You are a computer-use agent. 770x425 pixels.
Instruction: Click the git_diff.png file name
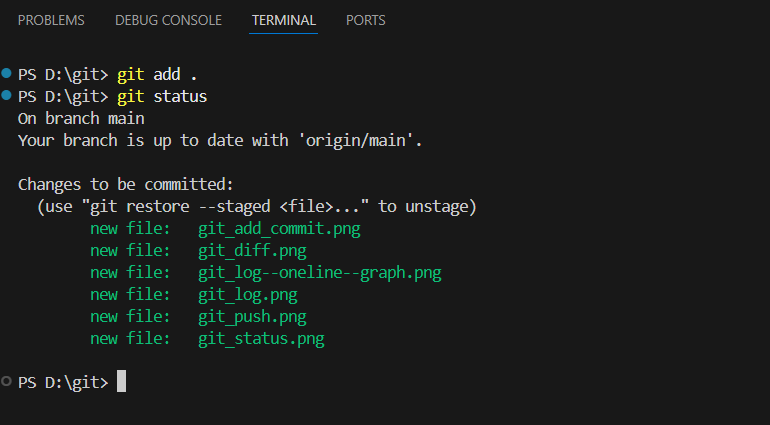coord(252,250)
